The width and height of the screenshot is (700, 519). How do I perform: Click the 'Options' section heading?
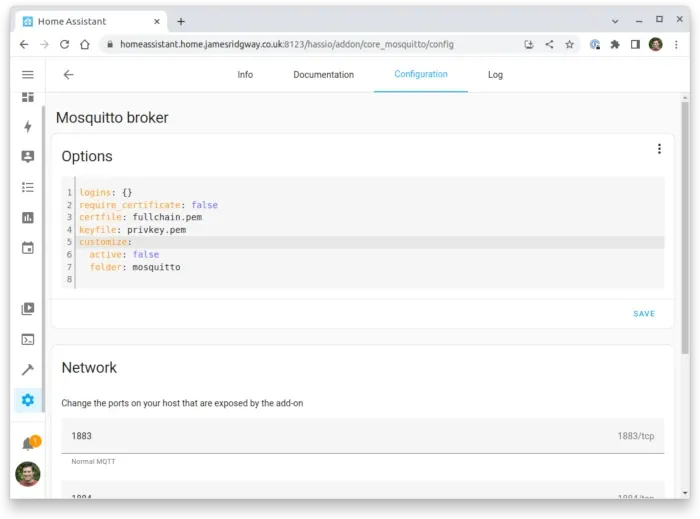(87, 157)
